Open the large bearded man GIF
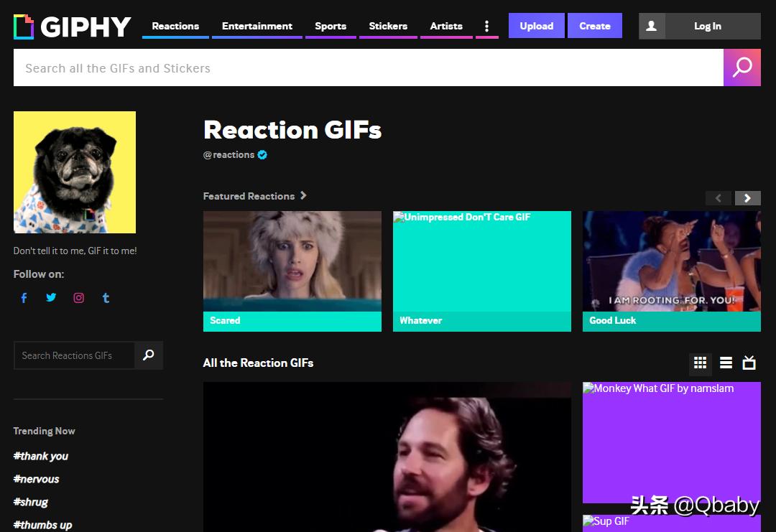776x532 pixels. click(x=387, y=457)
